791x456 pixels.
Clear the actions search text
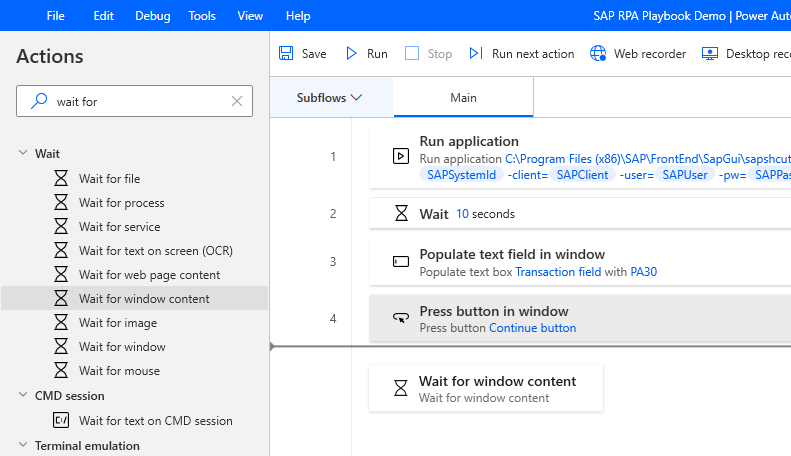(x=237, y=101)
